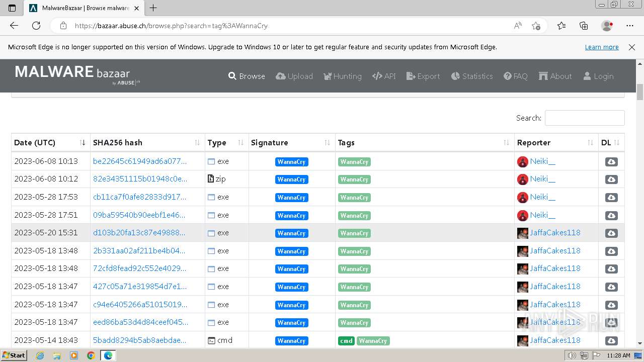The image size is (644, 362).
Task: Focus the table Search input field
Action: [x=585, y=118]
